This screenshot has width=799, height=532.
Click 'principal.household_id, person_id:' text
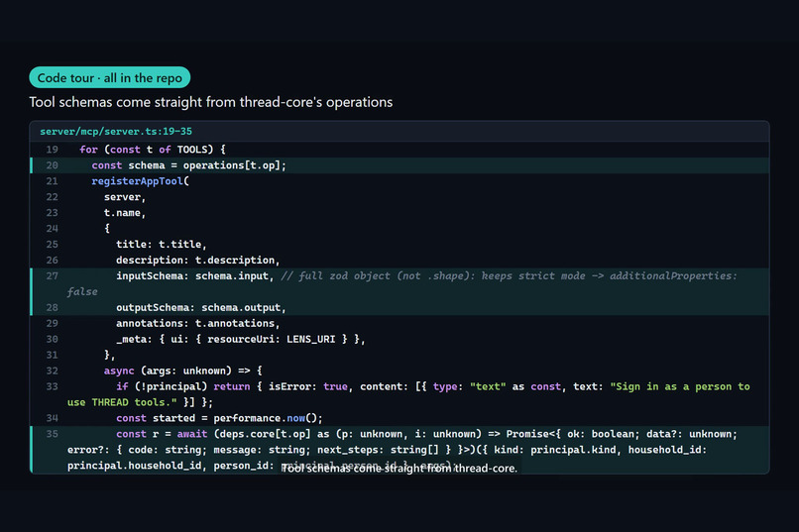(x=171, y=466)
